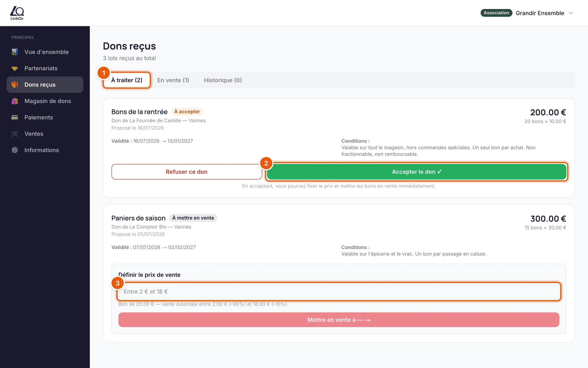
Task: Click the Grandir Ensemble account name
Action: coord(540,13)
